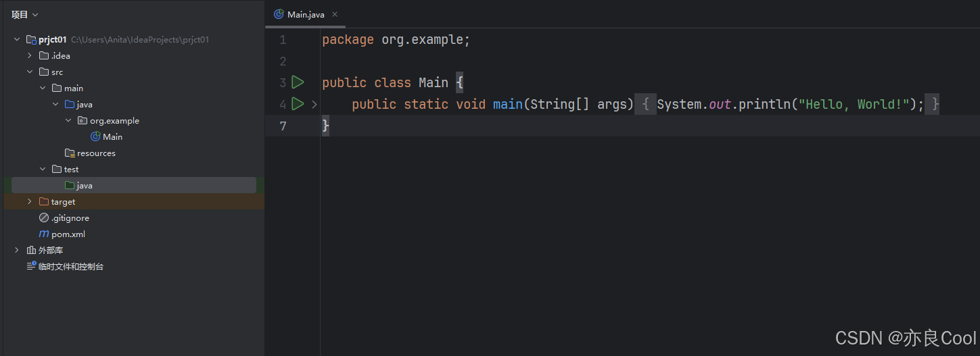Open the pom.xml file

[68, 234]
